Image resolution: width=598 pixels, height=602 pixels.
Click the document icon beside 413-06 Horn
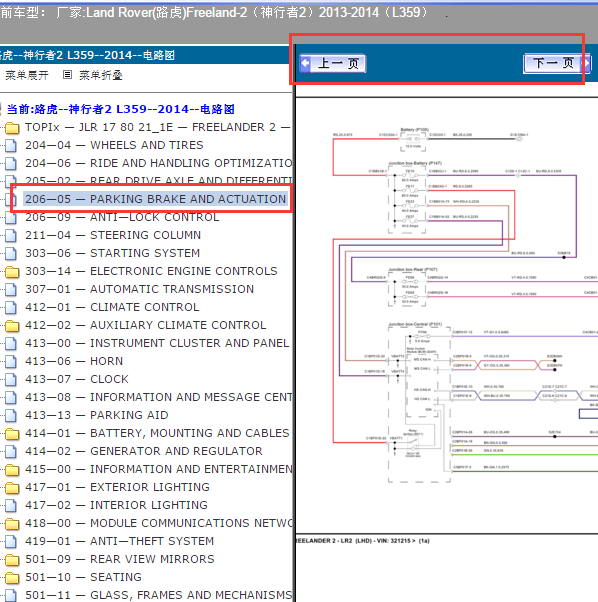[11, 361]
